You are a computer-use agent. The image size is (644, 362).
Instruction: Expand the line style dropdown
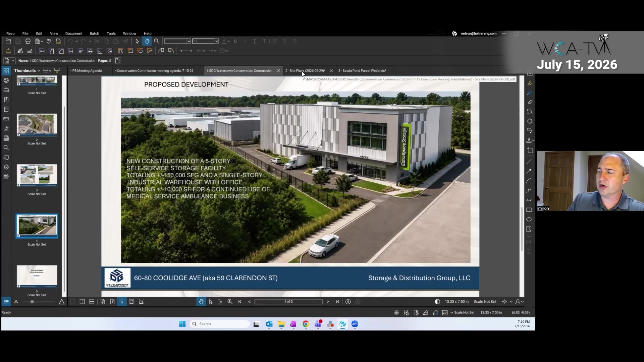point(226,51)
